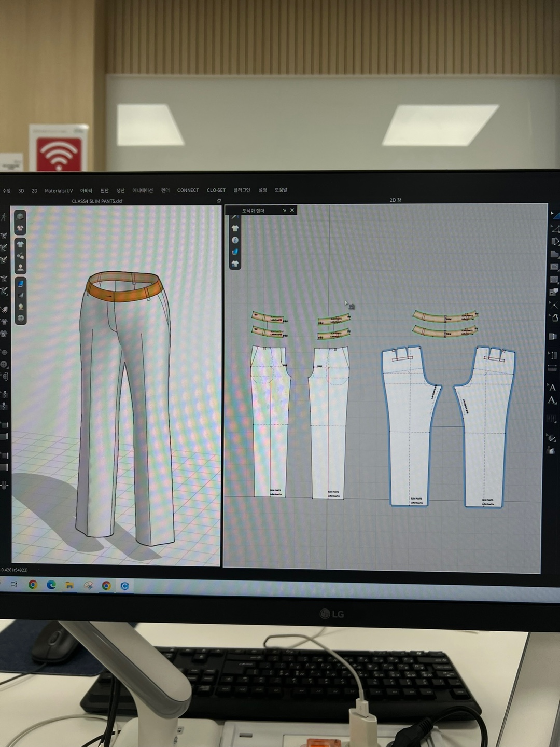Select the large 'A' text tool on right toolbar
Viewport: 560px width, 747px height.
click(x=552, y=387)
